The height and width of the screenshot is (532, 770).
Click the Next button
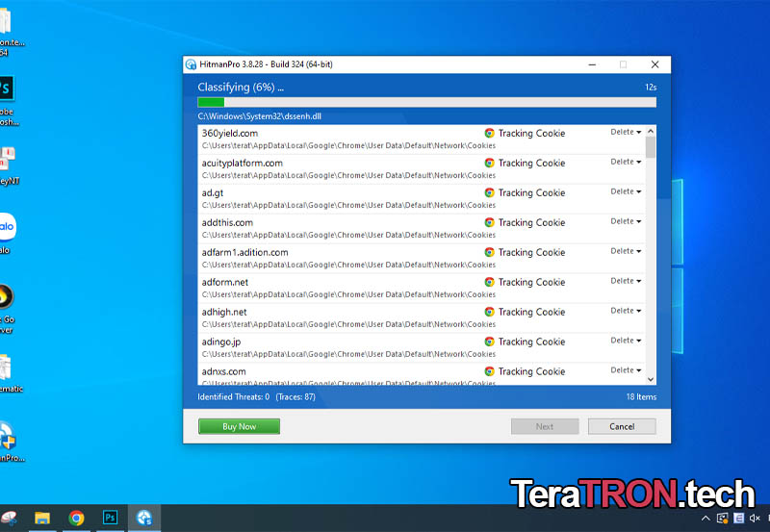pos(545,426)
